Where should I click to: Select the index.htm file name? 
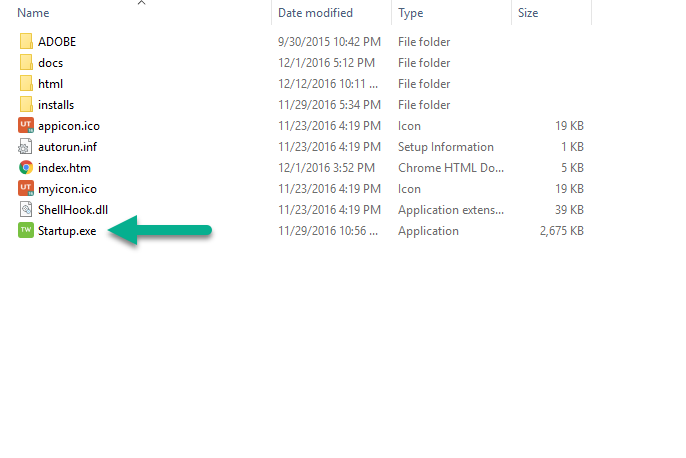(x=64, y=168)
